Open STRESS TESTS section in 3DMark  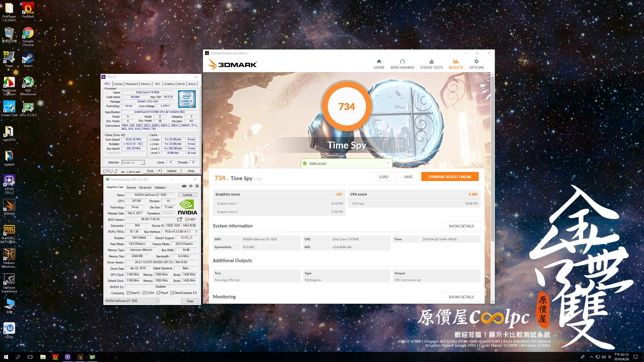pos(431,64)
